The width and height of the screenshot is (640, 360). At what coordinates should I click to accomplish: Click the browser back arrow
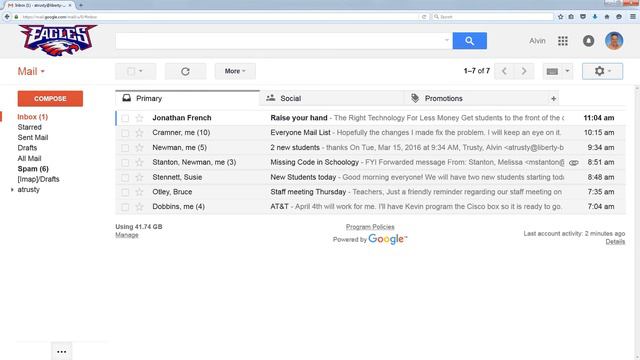(7, 17)
